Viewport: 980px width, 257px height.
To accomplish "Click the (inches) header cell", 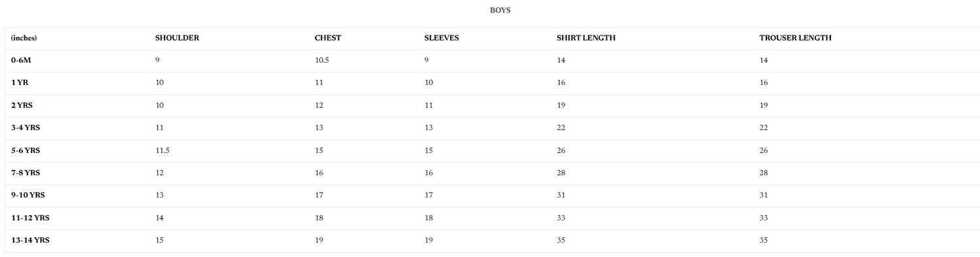I will (24, 38).
